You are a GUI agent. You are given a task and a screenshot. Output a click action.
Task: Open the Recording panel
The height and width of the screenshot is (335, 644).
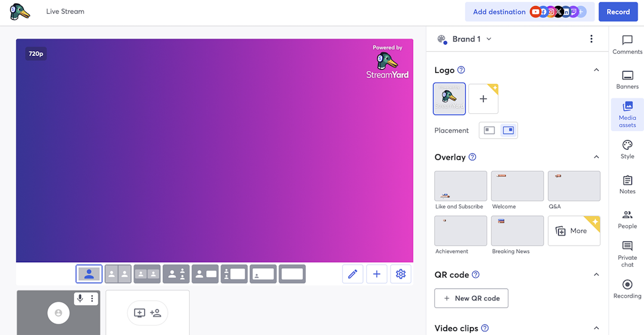[627, 289]
